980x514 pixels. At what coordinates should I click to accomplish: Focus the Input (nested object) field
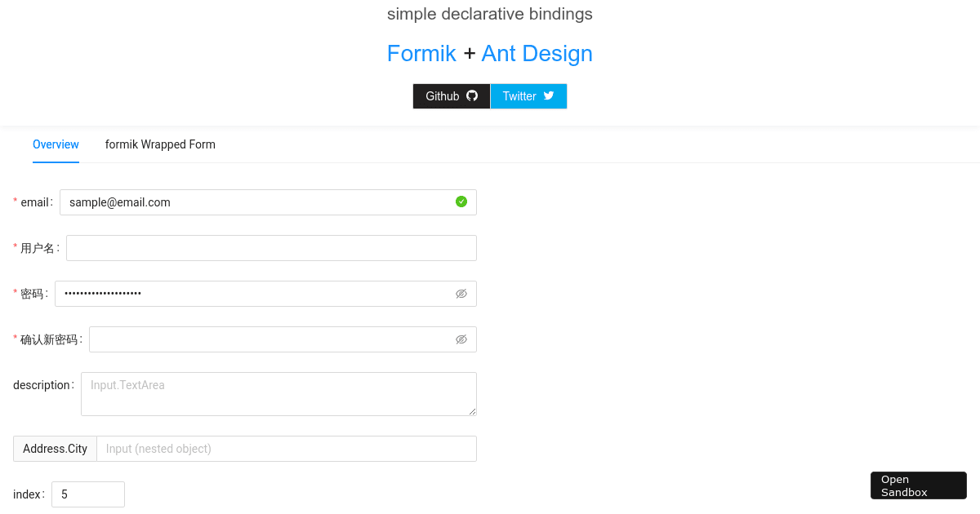(286, 448)
